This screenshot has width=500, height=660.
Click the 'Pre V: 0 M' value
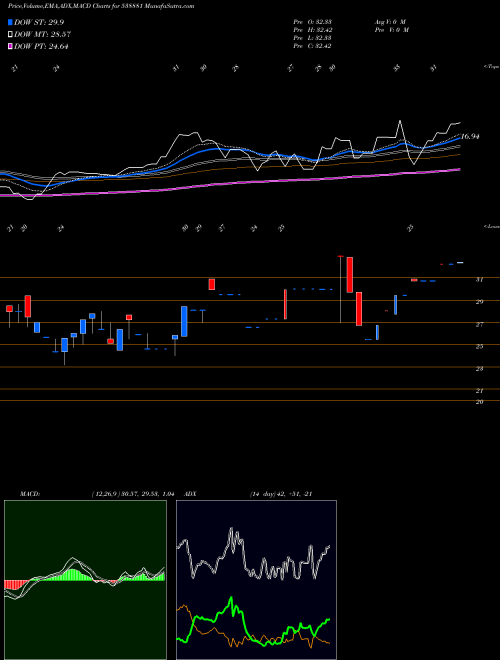(x=393, y=30)
